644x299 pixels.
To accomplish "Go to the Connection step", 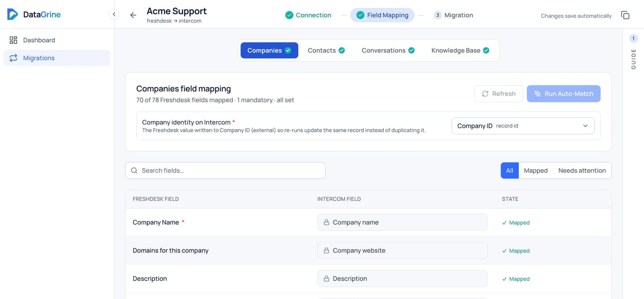I will click(308, 15).
